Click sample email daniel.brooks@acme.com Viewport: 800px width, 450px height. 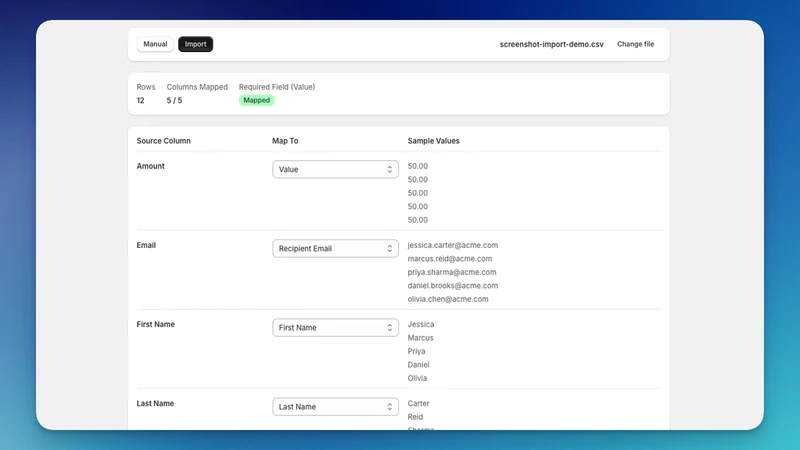tap(453, 286)
